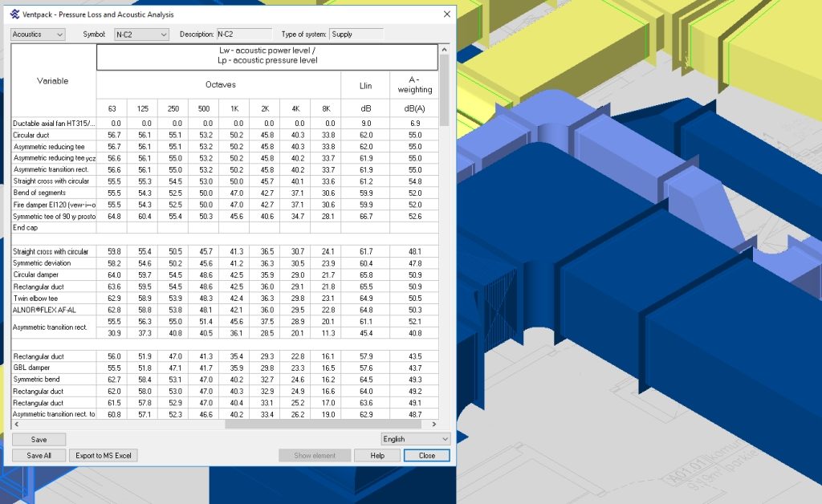Click the Type of system Supply field
Screen dimensions: 822x504
(356, 35)
